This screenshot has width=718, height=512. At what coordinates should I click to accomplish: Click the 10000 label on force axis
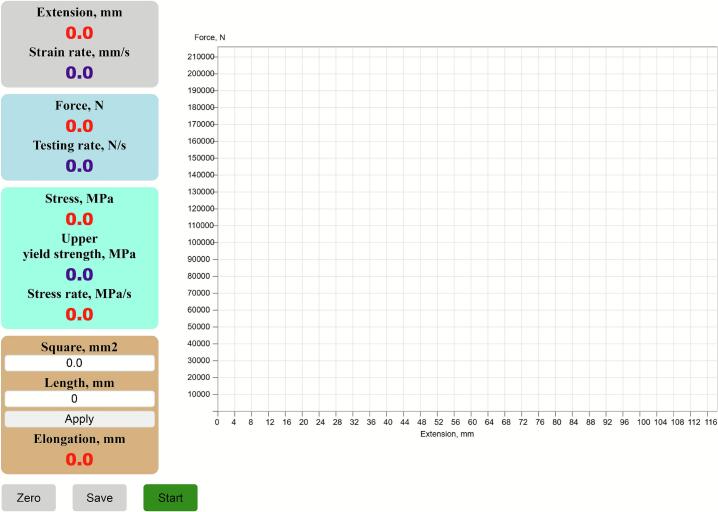tap(199, 394)
